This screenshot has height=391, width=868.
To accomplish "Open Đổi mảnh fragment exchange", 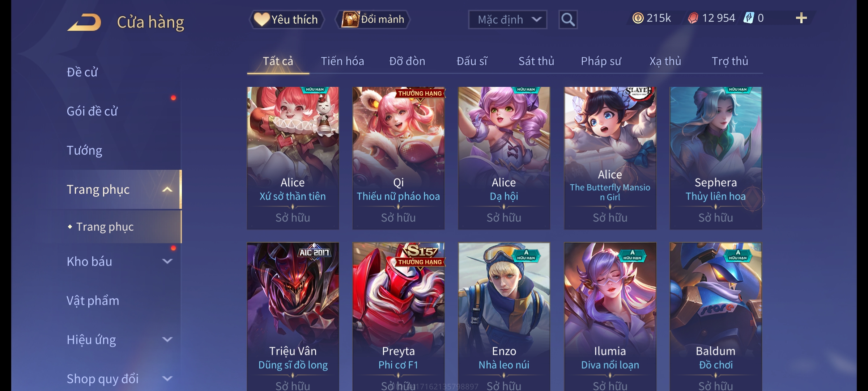I will 373,20.
